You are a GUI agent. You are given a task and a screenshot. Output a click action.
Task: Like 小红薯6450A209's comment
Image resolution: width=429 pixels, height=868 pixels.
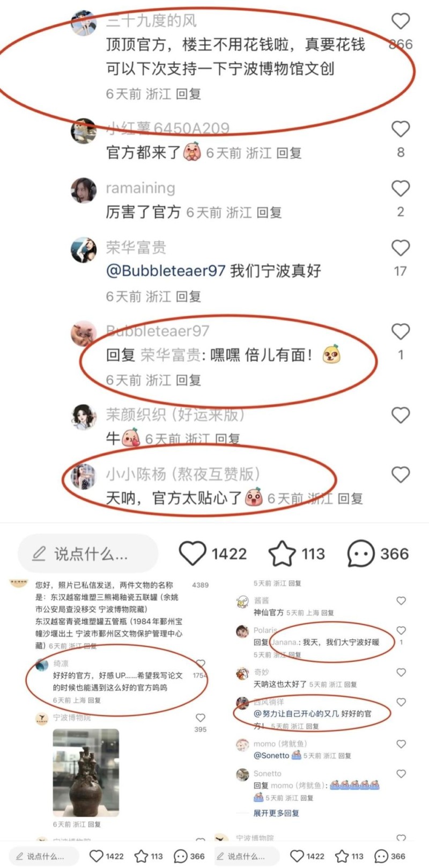[401, 129]
